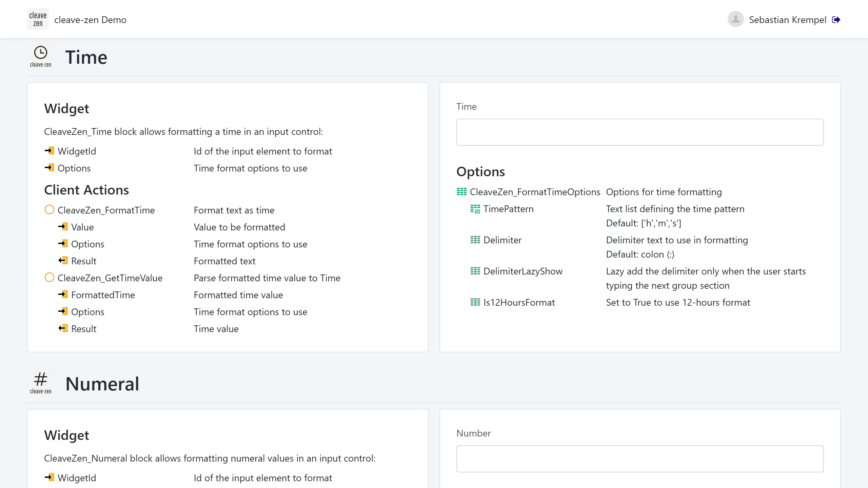The height and width of the screenshot is (488, 868).
Task: Click the cleave-zen Demo title link
Action: click(x=90, y=20)
